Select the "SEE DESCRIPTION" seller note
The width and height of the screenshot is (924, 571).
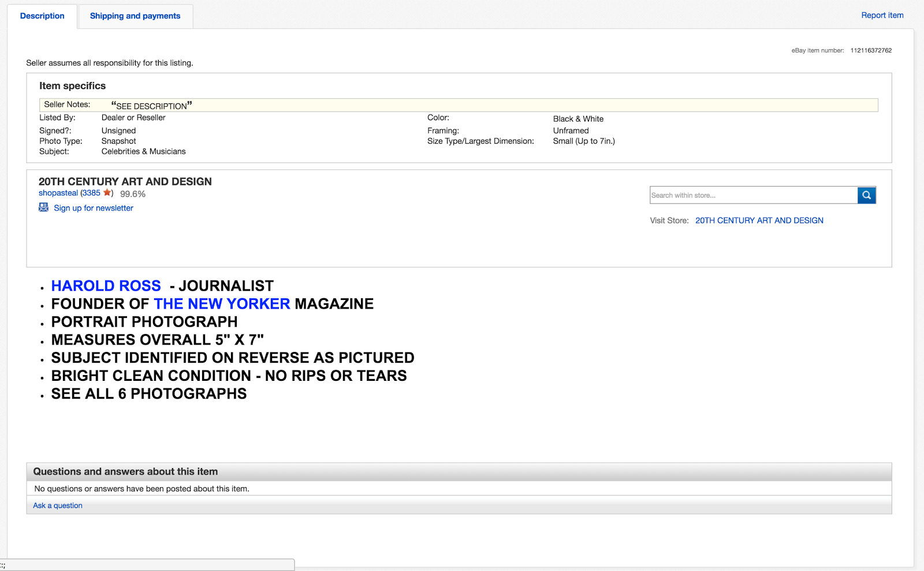point(151,105)
